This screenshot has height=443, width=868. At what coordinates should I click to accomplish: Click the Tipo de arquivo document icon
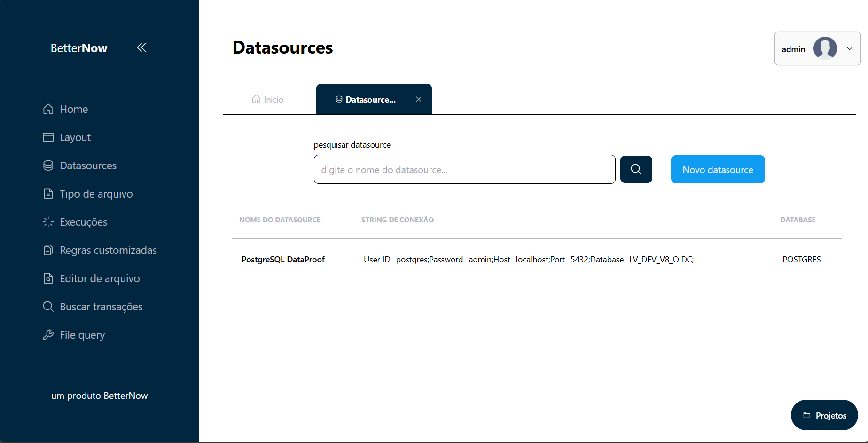tap(48, 193)
